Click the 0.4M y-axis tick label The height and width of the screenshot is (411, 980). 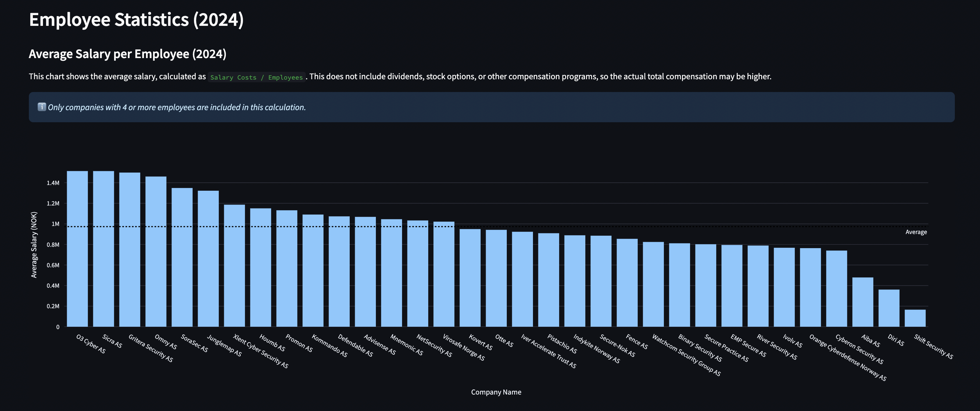[x=53, y=286]
